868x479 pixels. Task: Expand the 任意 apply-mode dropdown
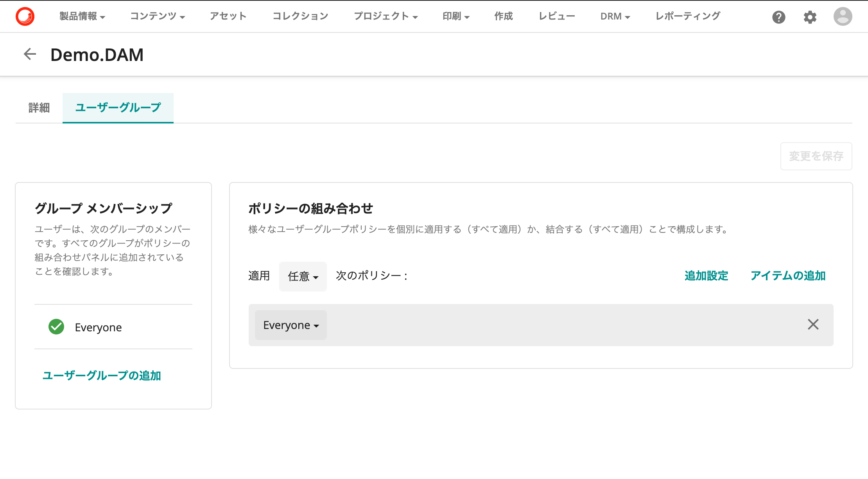tap(303, 276)
